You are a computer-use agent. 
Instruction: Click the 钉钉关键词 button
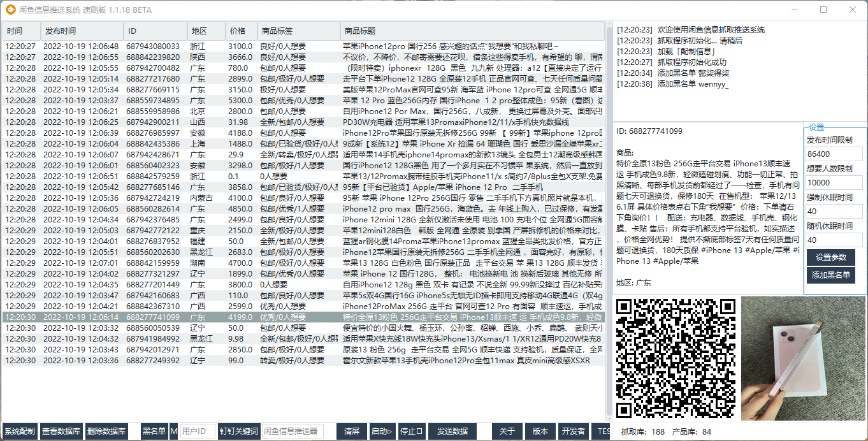click(239, 431)
